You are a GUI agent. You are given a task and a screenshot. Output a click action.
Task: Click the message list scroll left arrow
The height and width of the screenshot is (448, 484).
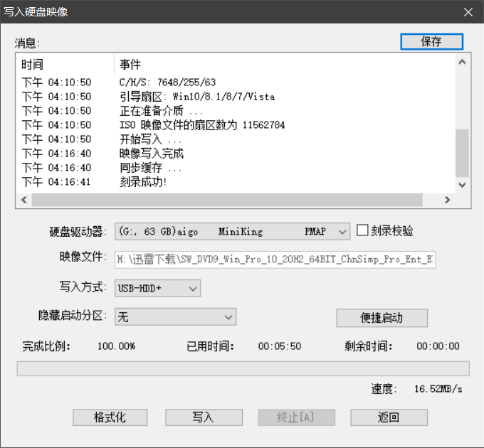click(24, 200)
